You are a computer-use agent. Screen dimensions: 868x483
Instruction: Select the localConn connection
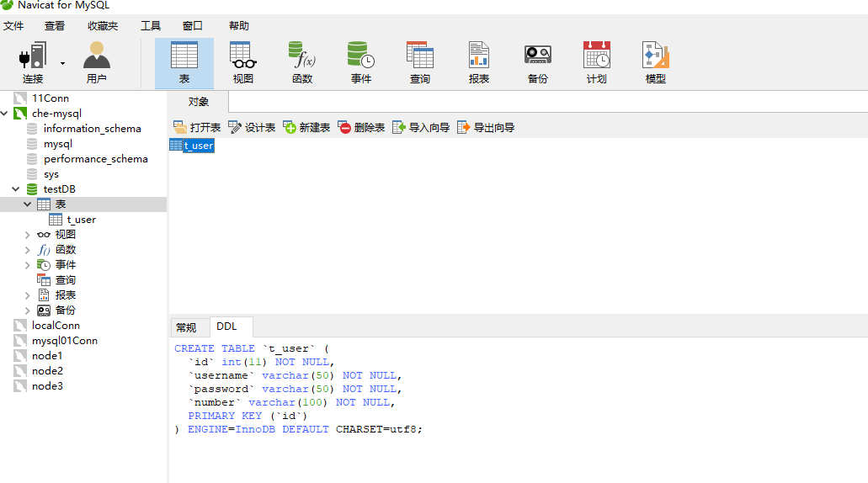coord(56,326)
